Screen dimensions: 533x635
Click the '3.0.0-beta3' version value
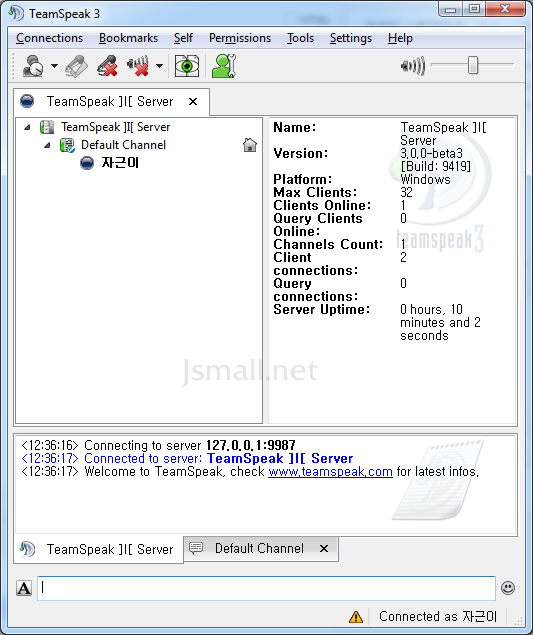431,153
